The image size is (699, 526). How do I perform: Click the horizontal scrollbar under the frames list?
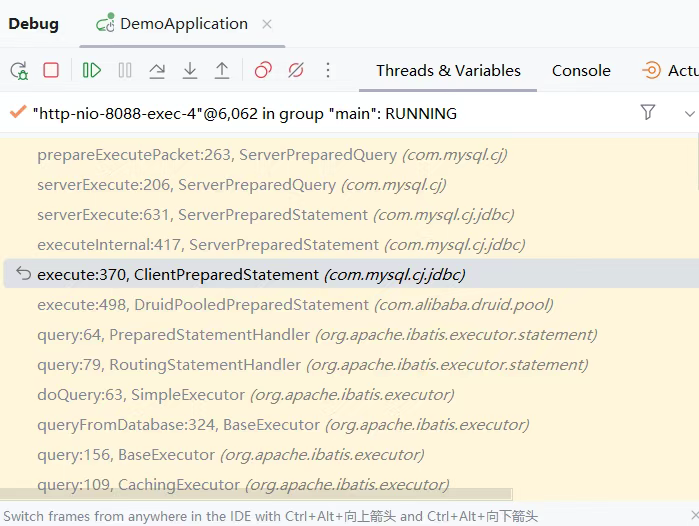tap(256, 495)
